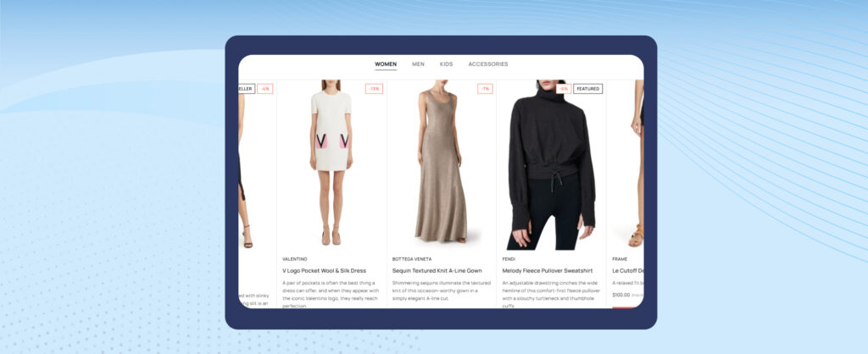Click the $100.00 price

(621, 295)
